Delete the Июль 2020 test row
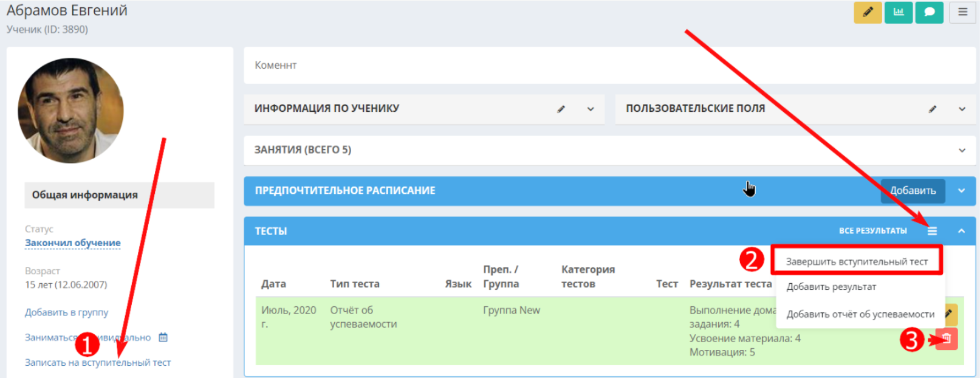980x378 pixels. (x=947, y=338)
